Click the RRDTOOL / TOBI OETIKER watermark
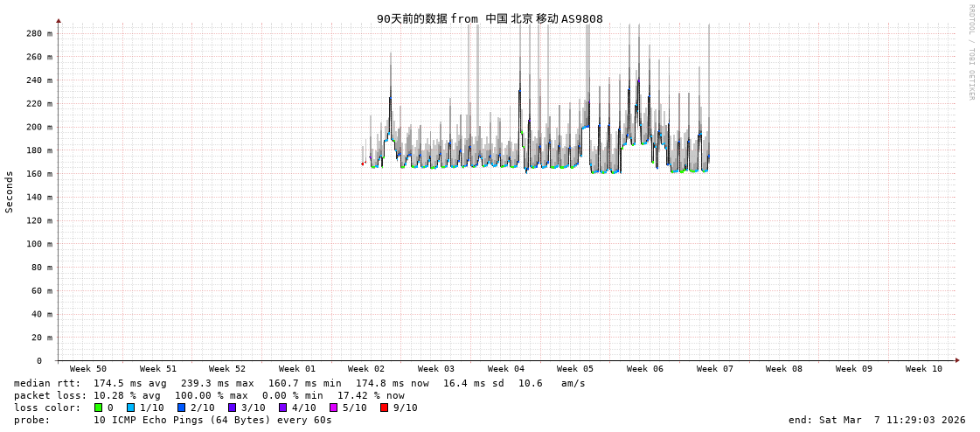Viewport: 980px width, 432px height. coord(970,52)
